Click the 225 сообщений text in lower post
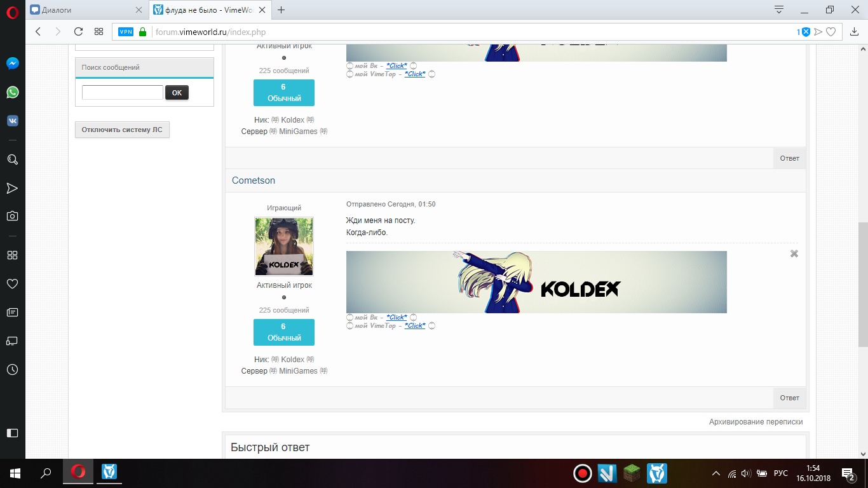Screen dimensions: 868x488 [284, 310]
